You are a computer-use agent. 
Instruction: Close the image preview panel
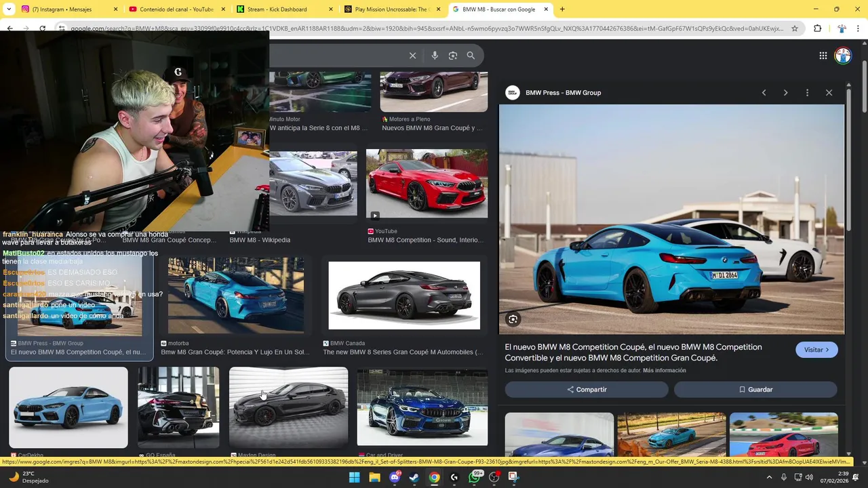point(829,93)
